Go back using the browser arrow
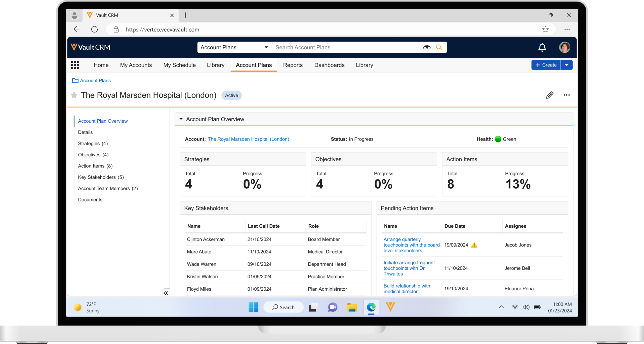This screenshot has width=644, height=344. click(77, 29)
